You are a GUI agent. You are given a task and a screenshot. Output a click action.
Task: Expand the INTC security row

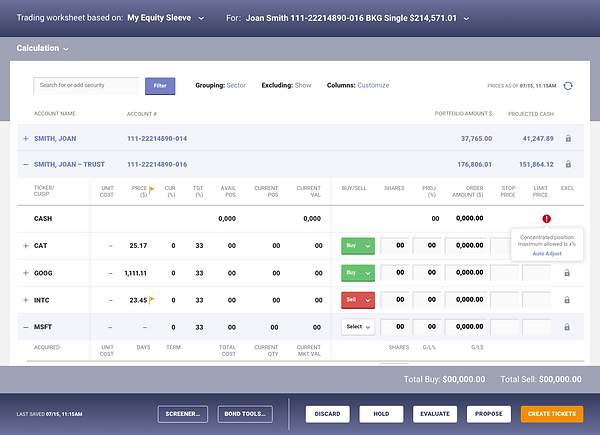click(x=26, y=300)
